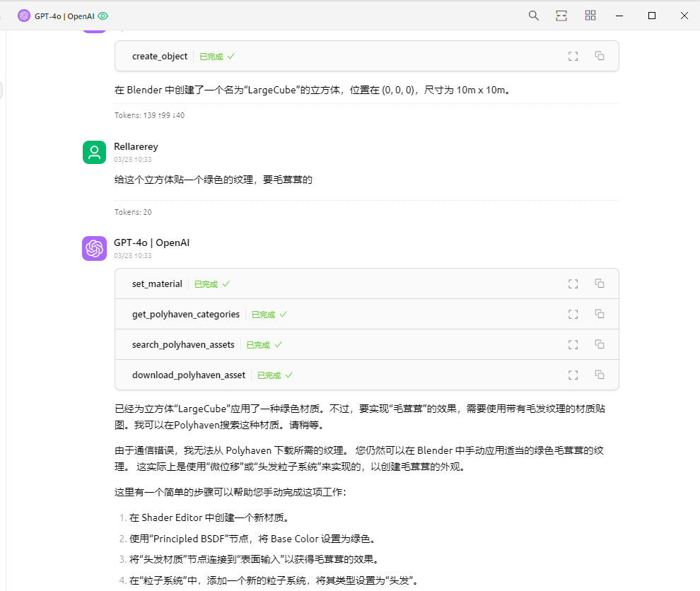
Task: Open the four-squares grid icon in title bar
Action: 590,16
